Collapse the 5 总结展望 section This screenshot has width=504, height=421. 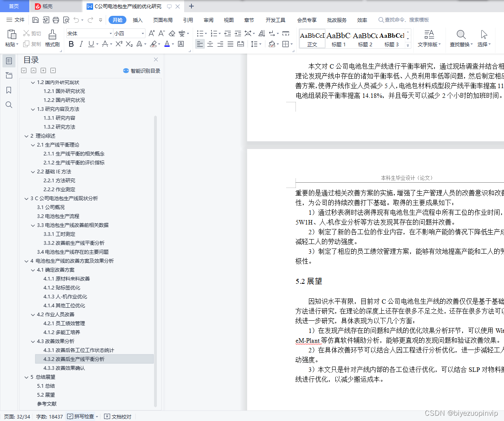click(x=26, y=377)
